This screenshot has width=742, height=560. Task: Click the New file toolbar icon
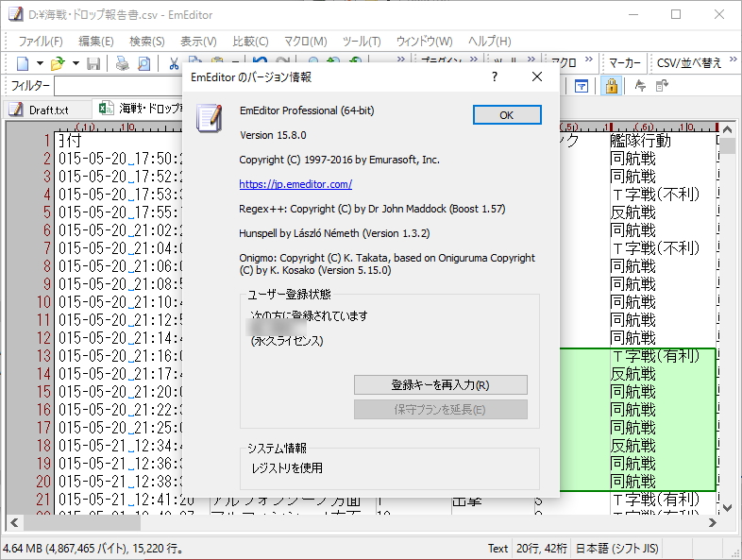pos(23,63)
